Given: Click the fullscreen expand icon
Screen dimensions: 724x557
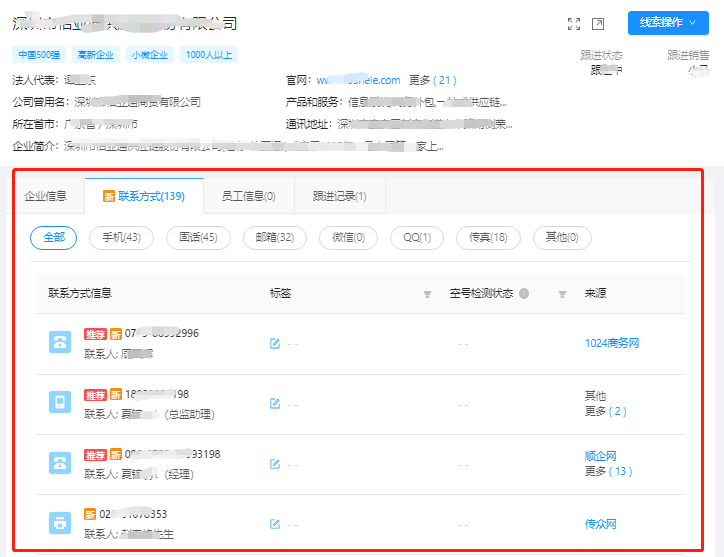Looking at the screenshot, I should pyautogui.click(x=574, y=24).
